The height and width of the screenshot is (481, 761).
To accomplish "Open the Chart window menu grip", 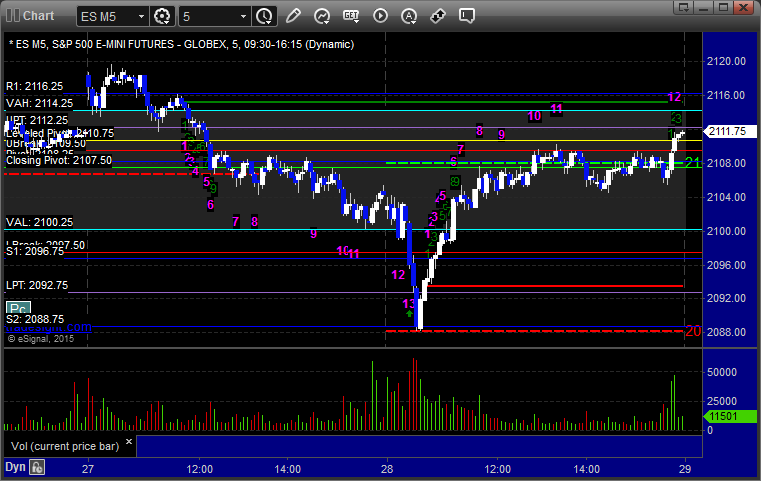I will [11, 16].
